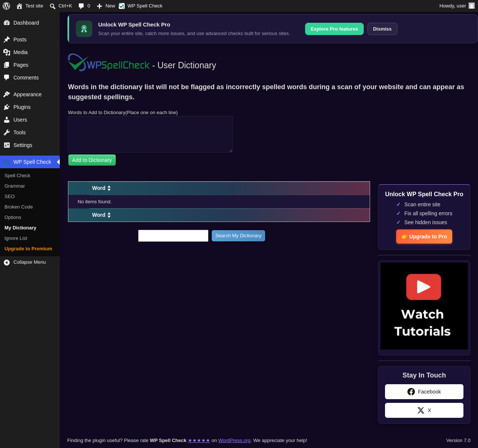Click the Pages sidebar icon
This screenshot has height=448, width=478.
pyautogui.click(x=7, y=65)
